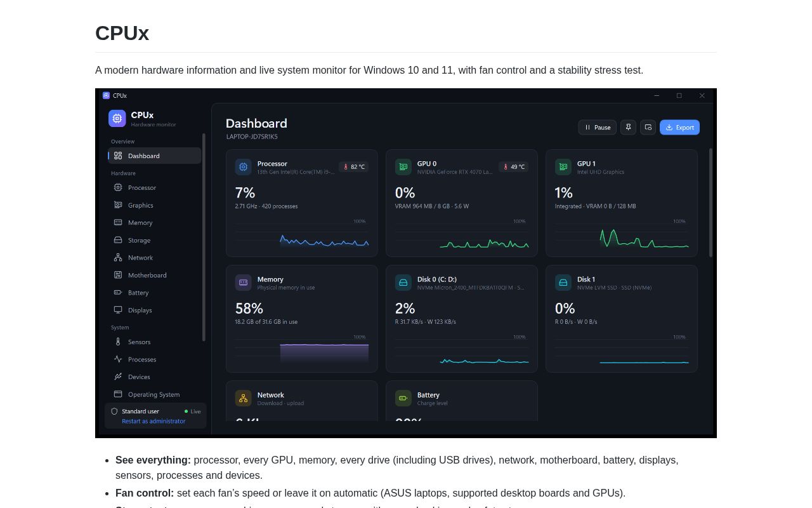Click the 7% processor usage value

(x=245, y=192)
